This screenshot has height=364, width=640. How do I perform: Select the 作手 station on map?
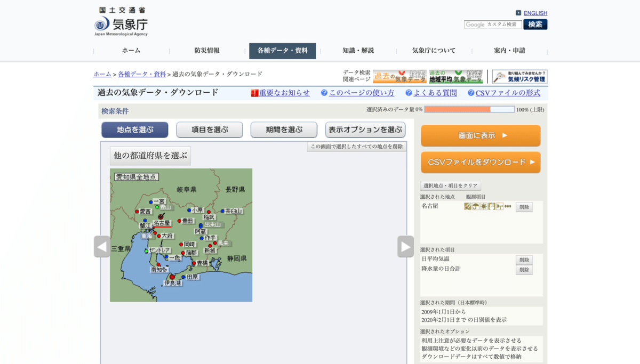click(x=202, y=238)
